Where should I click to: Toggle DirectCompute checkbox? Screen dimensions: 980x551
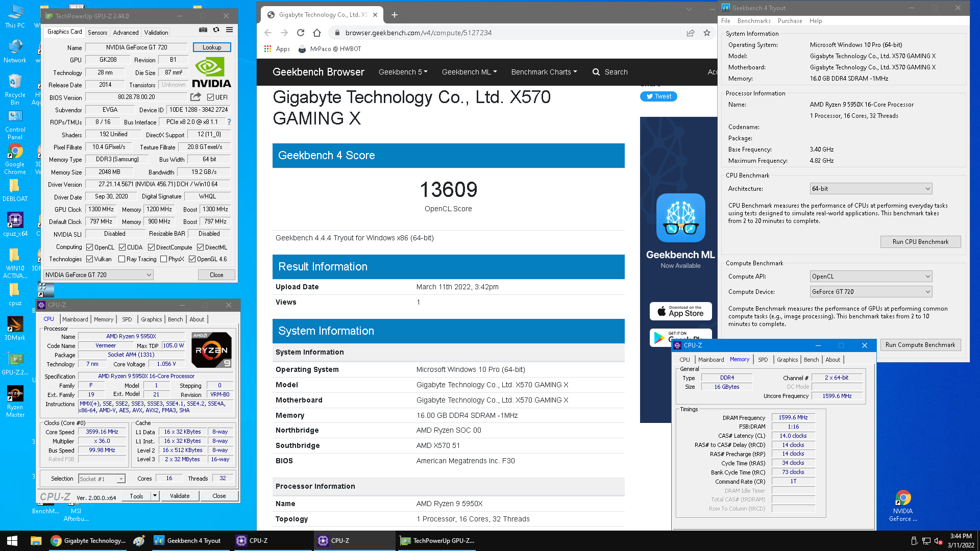(152, 247)
